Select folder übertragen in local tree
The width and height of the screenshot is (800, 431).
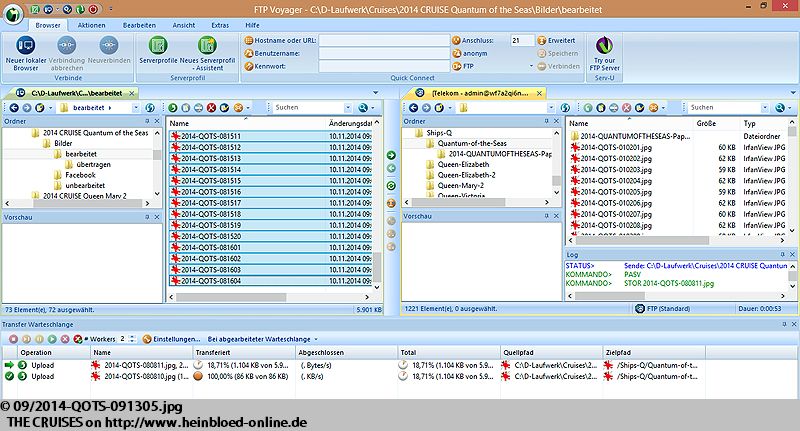(93, 164)
